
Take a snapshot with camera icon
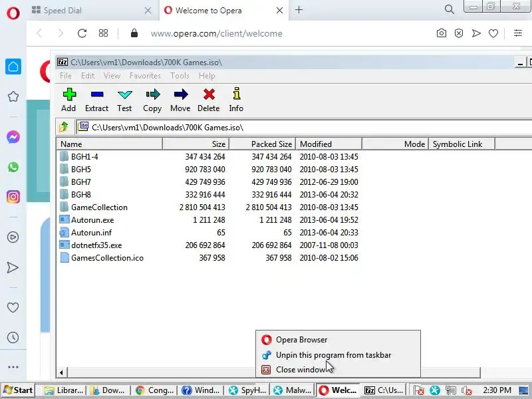coord(442,33)
